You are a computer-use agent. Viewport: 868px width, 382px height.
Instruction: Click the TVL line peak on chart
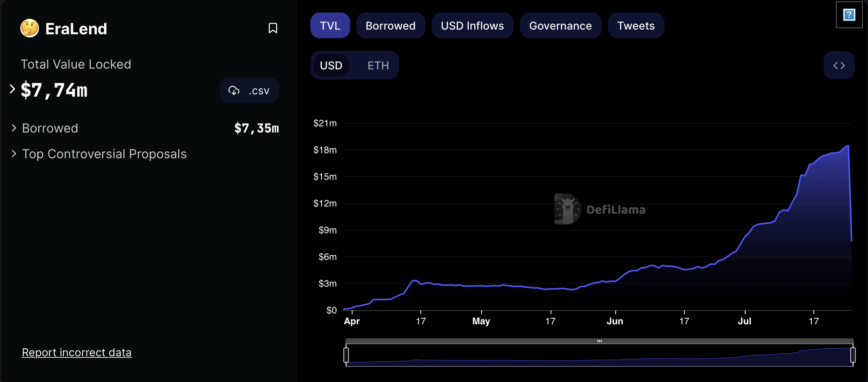848,146
